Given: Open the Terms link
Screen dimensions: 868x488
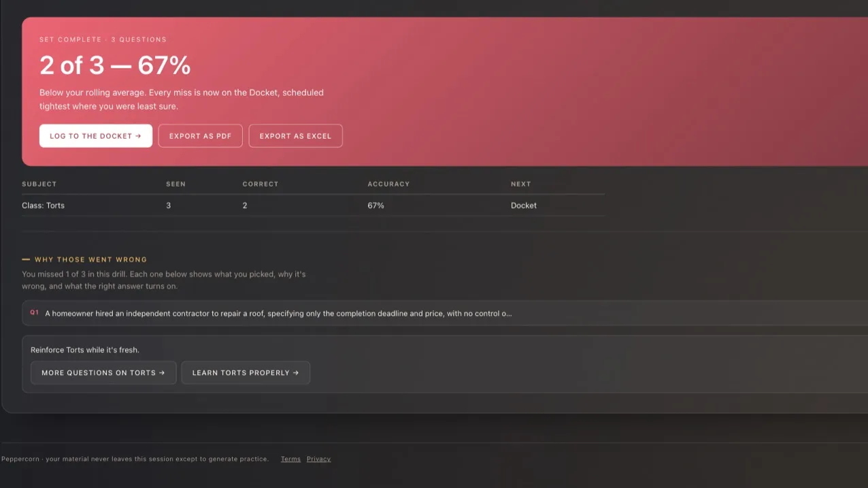Looking at the screenshot, I should [x=290, y=459].
